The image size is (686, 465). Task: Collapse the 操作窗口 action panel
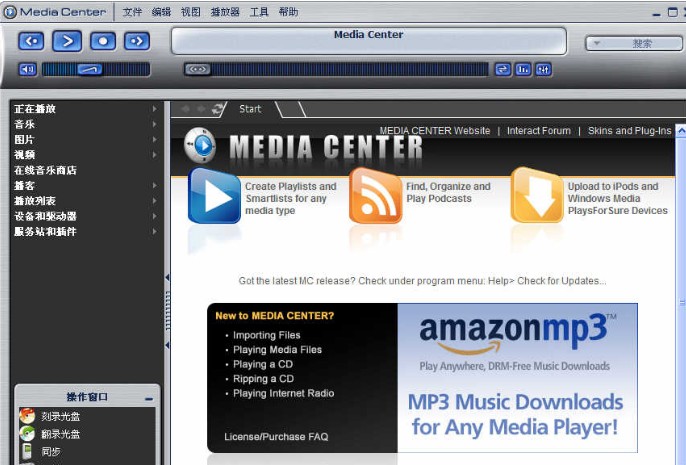[x=149, y=398]
